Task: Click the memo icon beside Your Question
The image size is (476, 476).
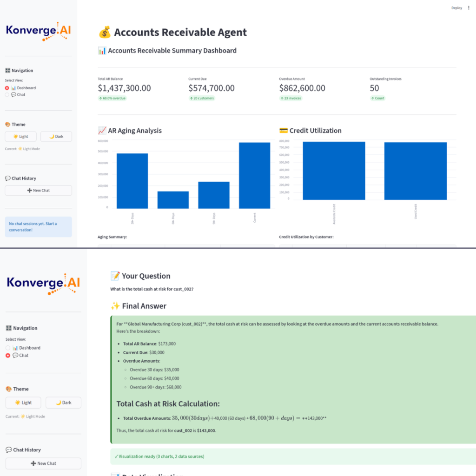Action: 115,276
